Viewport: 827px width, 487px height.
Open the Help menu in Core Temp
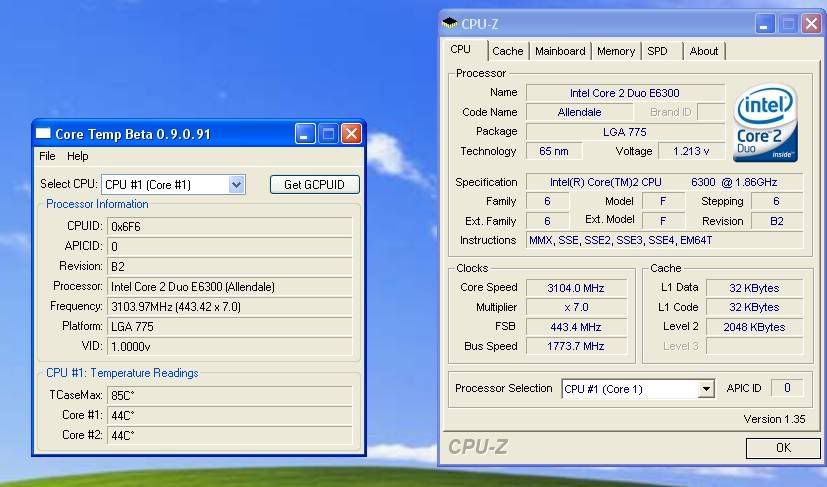(x=78, y=156)
